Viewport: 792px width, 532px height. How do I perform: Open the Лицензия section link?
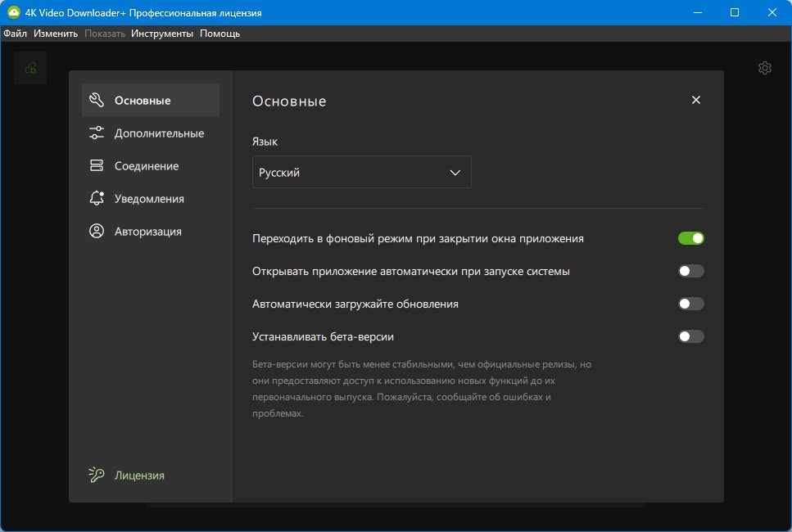pyautogui.click(x=139, y=476)
